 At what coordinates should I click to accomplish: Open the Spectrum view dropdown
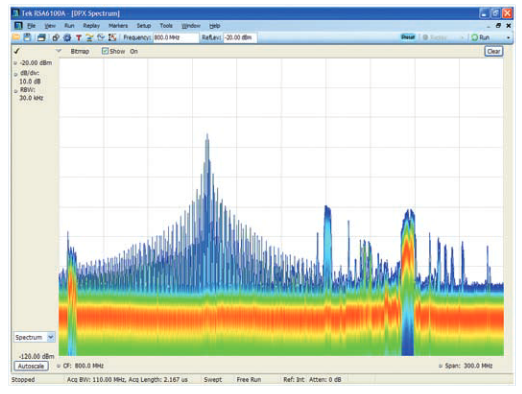[x=51, y=337]
